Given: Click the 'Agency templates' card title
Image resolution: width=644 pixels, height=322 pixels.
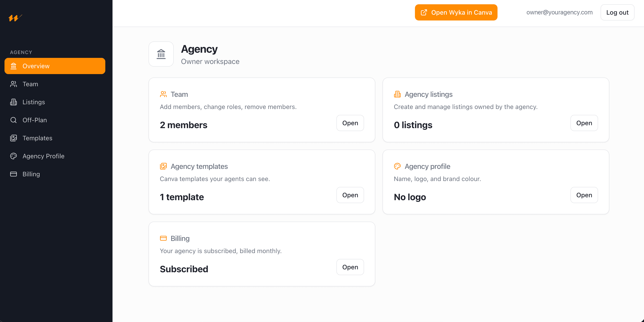Looking at the screenshot, I should pyautogui.click(x=199, y=166).
